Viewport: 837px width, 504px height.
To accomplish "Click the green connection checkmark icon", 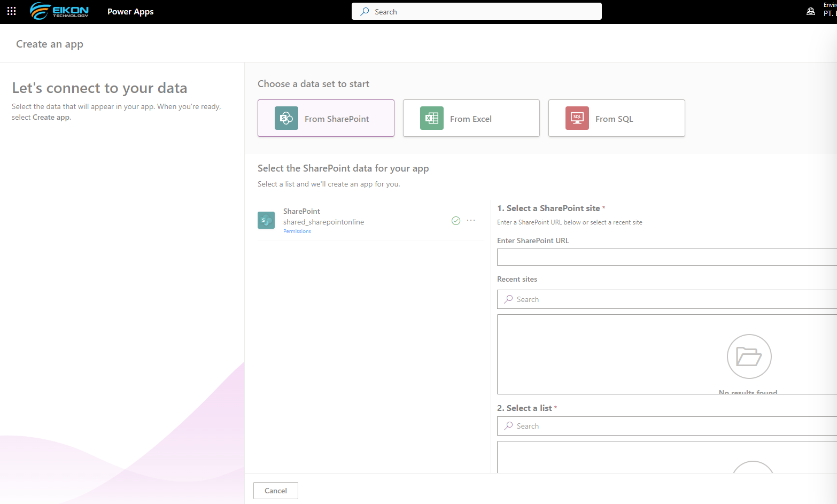I will 456,221.
